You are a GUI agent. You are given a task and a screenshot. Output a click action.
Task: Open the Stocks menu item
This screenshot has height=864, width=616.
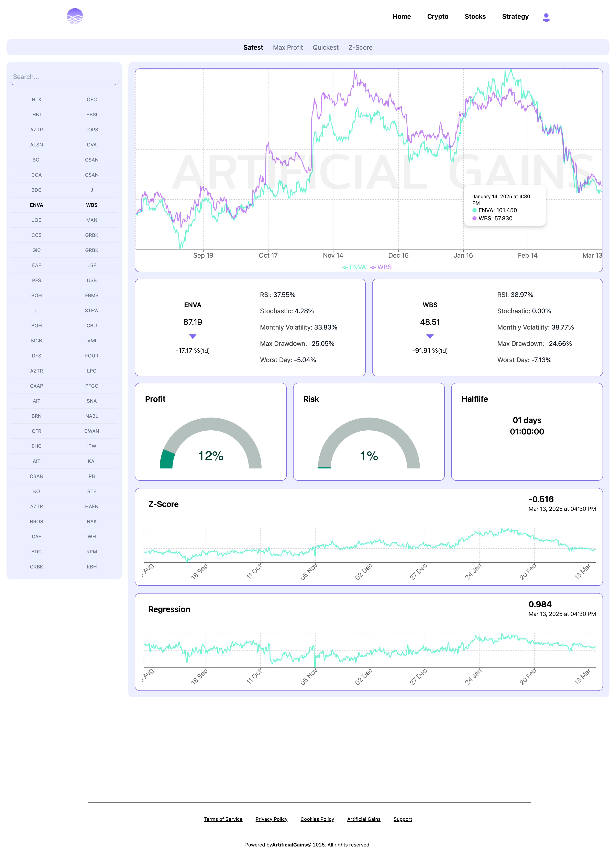coord(475,16)
